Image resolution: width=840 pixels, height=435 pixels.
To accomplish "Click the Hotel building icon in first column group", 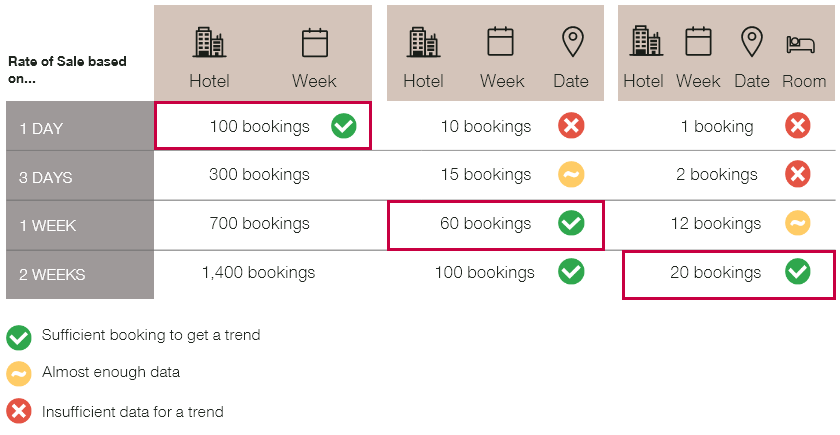I will [209, 43].
